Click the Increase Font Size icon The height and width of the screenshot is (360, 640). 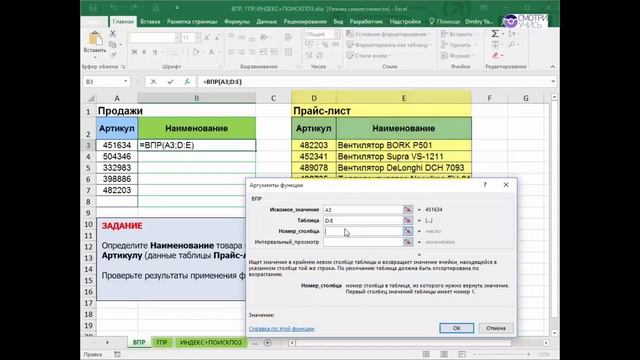pos(207,38)
